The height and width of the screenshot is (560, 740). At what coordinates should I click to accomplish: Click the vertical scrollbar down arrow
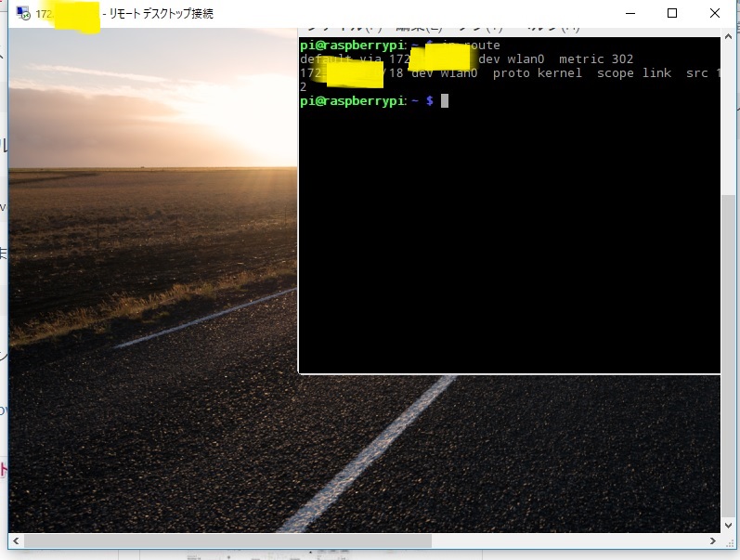point(728,525)
